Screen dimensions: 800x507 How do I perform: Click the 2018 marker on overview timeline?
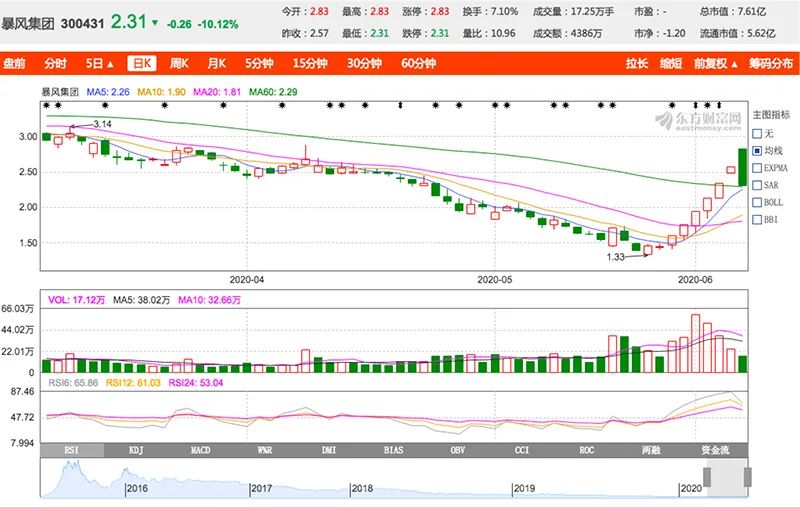coord(362,488)
